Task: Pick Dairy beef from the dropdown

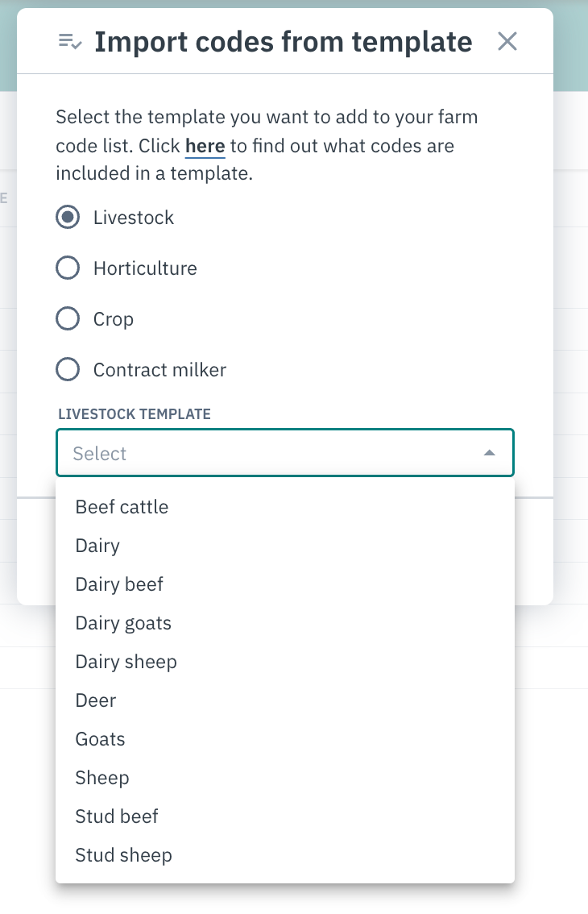Action: pos(285,584)
